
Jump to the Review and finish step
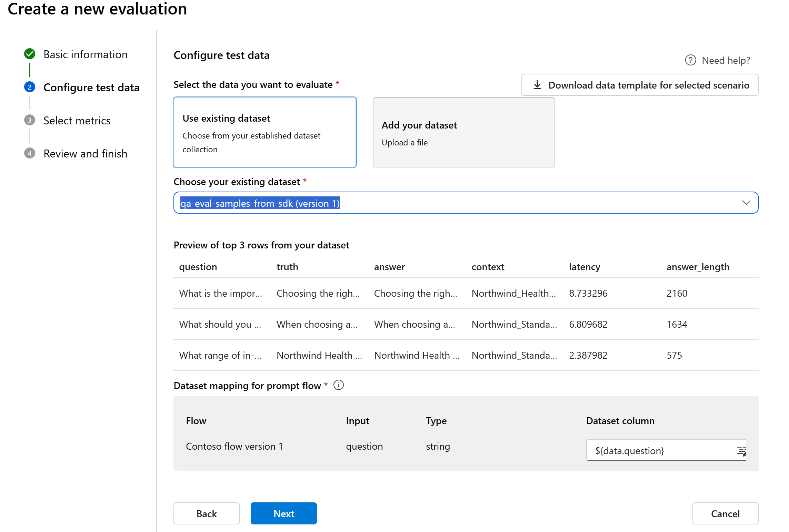pyautogui.click(x=85, y=154)
